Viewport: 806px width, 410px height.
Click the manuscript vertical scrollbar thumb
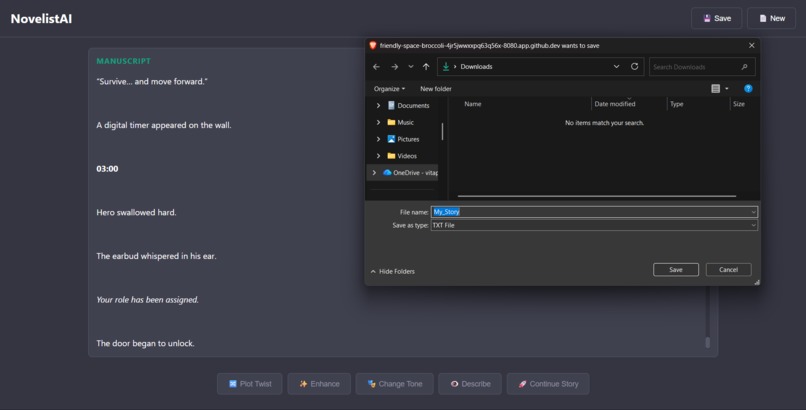click(707, 342)
